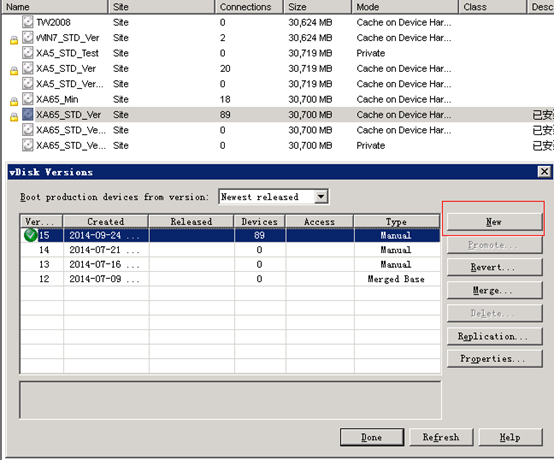Click the lock icon beside XA65_Min
This screenshot has height=460, width=554.
pos(14,102)
